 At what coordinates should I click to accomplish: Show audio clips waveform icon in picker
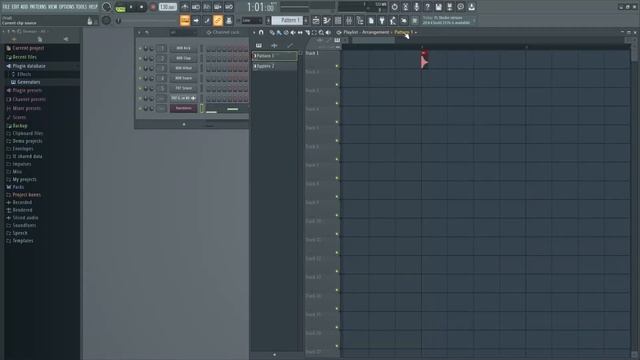pos(274,45)
